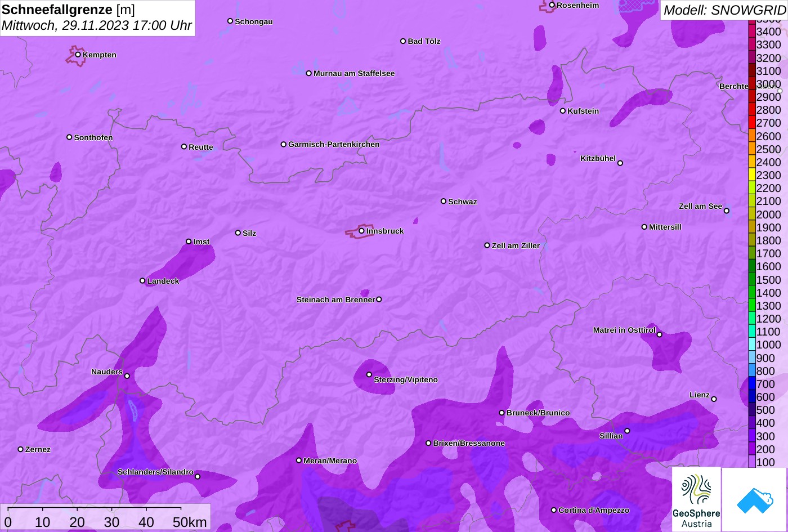Click the Innsbruck city marker
Image resolution: width=788 pixels, height=532 pixels.
click(x=361, y=231)
